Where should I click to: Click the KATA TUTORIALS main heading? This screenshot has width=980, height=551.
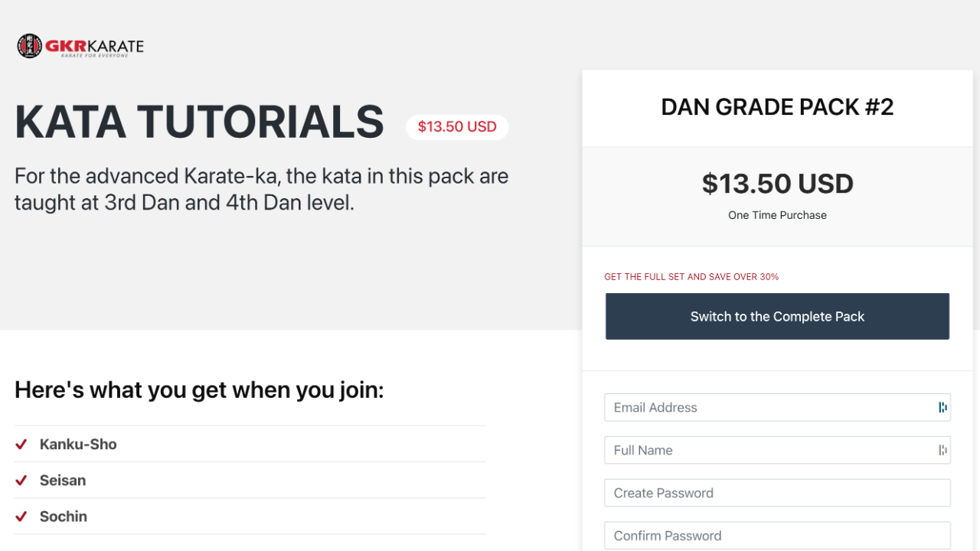pyautogui.click(x=199, y=122)
